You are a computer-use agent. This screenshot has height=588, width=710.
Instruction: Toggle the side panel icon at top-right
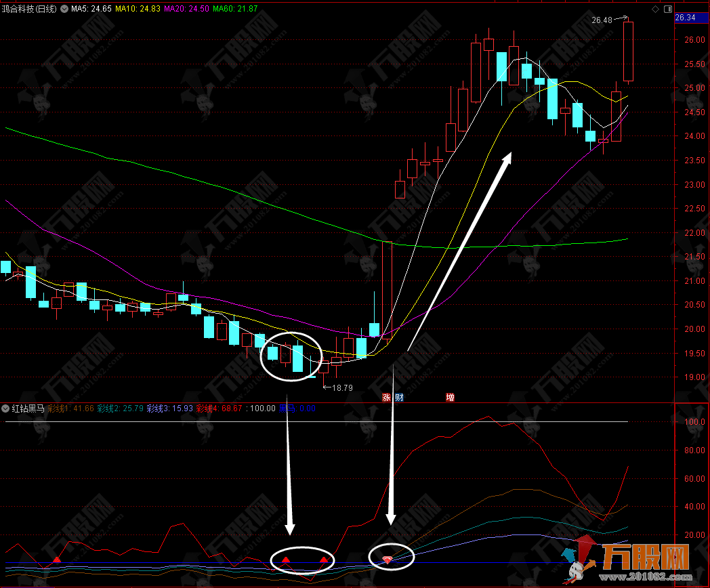668,9
